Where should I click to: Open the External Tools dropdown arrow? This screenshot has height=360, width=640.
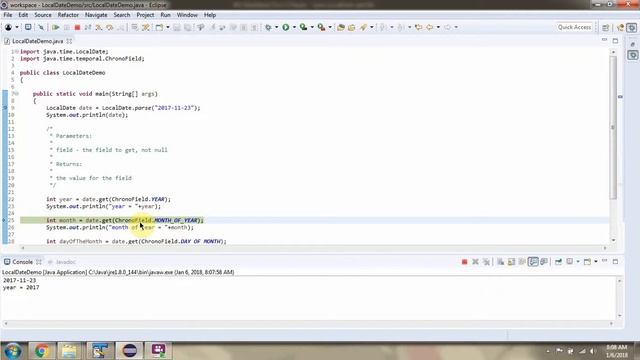[x=330, y=27]
